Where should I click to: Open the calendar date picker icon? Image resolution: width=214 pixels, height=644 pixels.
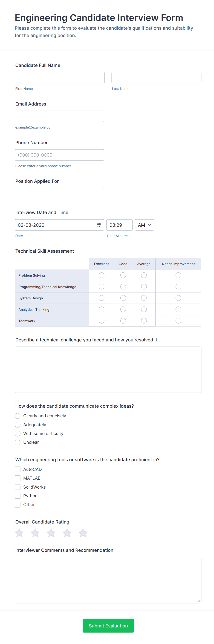(x=99, y=225)
